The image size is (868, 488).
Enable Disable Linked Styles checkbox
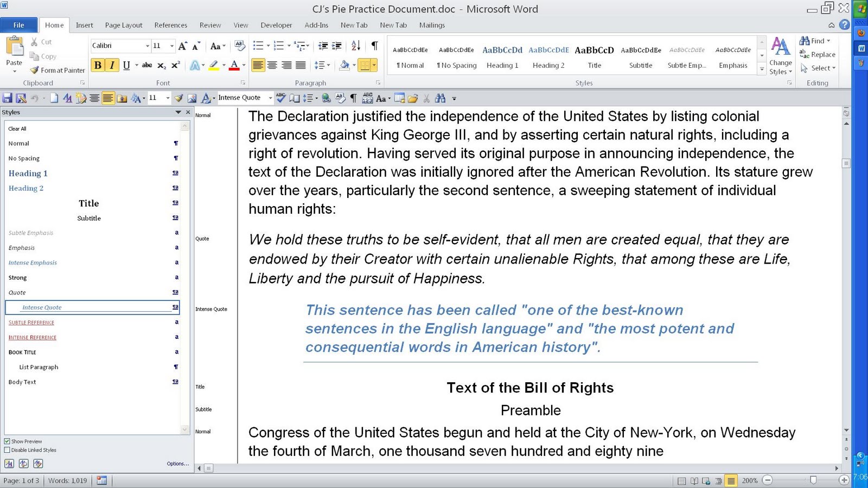click(x=7, y=450)
